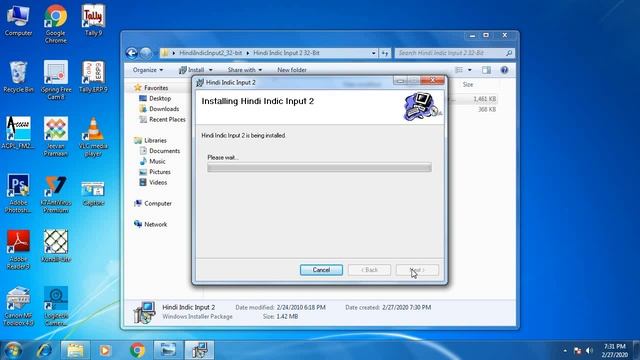
Task: Open the Recycle Bin icon
Action: pos(18,78)
